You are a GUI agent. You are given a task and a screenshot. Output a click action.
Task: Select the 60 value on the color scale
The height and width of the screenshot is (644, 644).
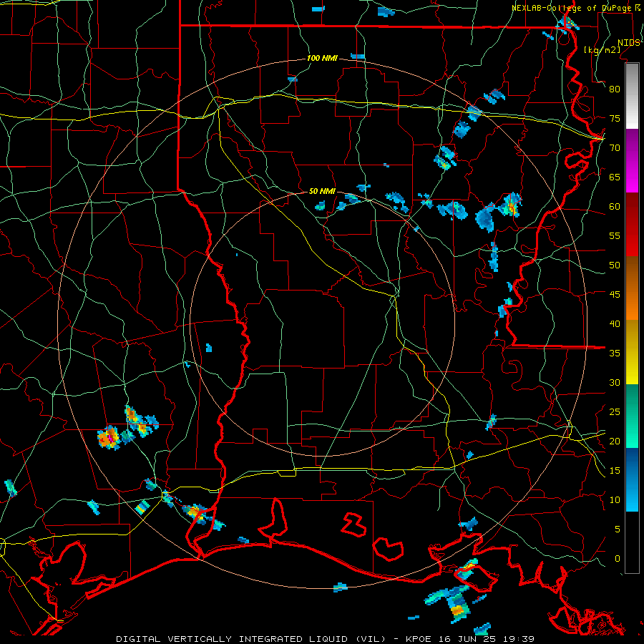point(615,207)
